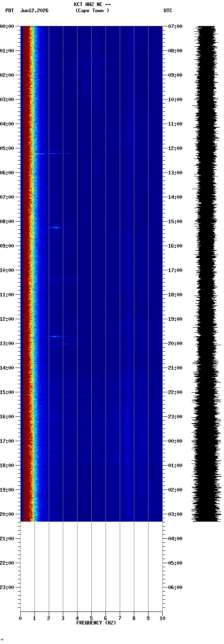The height and width of the screenshot is (644, 224).
Task: Click the UTC time label '08:00'
Action: pos(175,51)
